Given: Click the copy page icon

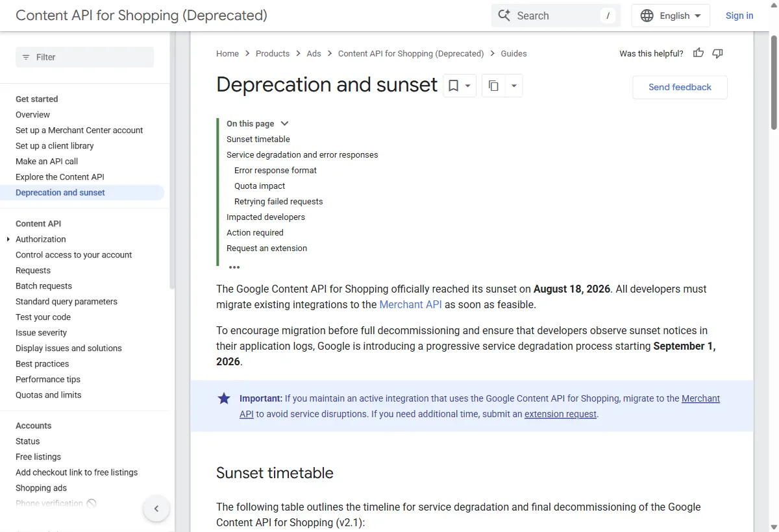Looking at the screenshot, I should click(x=493, y=86).
